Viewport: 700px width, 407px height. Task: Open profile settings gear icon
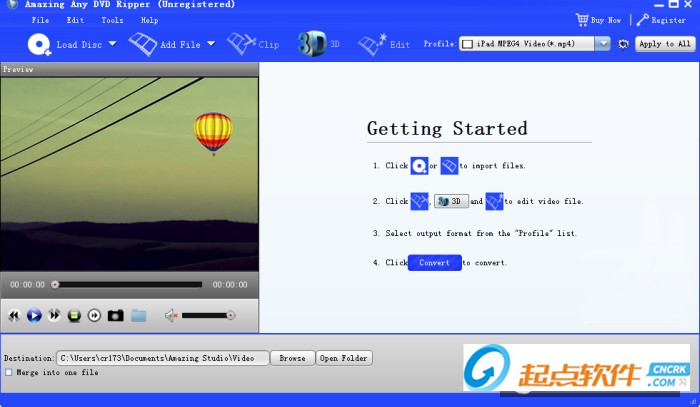pos(623,44)
